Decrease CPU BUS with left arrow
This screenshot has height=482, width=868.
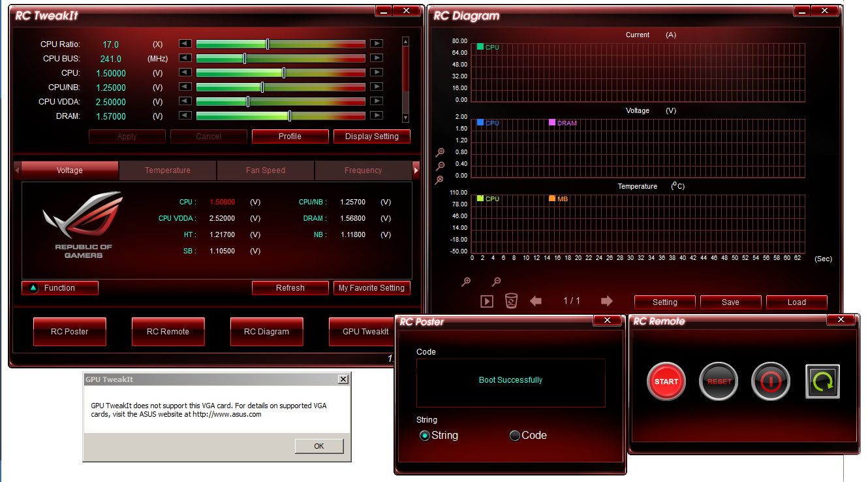[x=185, y=58]
